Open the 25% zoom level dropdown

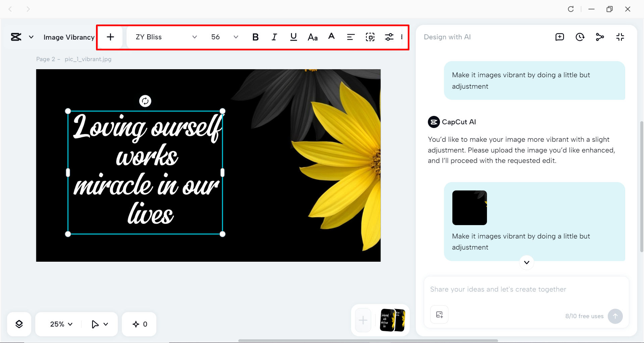tap(60, 324)
